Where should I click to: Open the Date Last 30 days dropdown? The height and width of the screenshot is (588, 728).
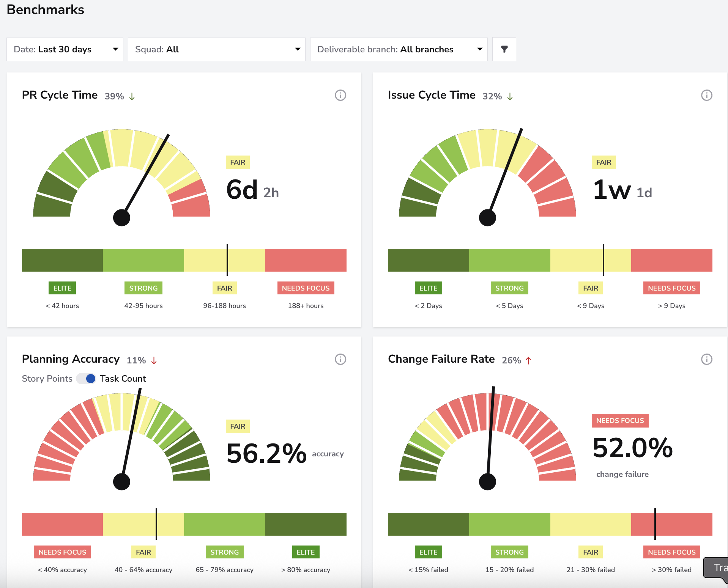click(x=65, y=49)
